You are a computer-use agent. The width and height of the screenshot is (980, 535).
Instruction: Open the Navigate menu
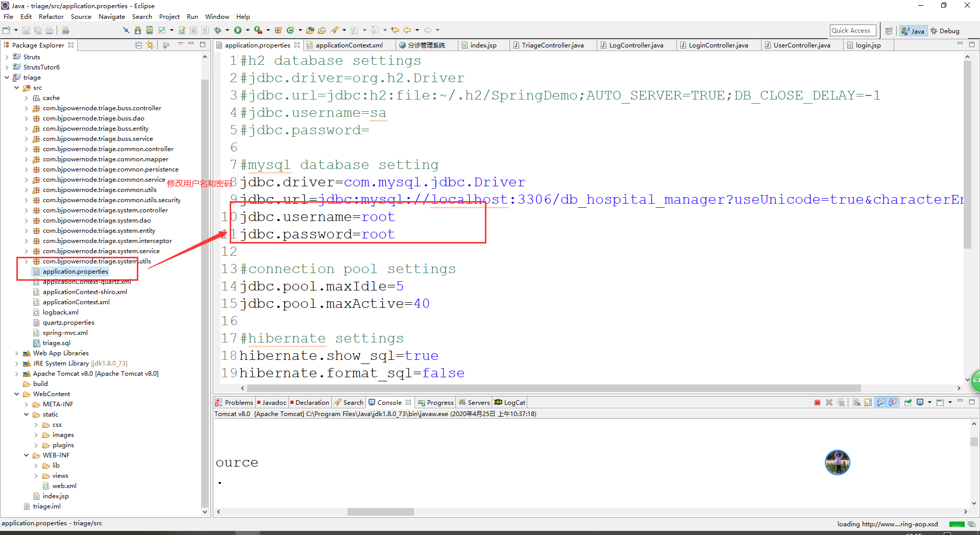click(x=111, y=16)
